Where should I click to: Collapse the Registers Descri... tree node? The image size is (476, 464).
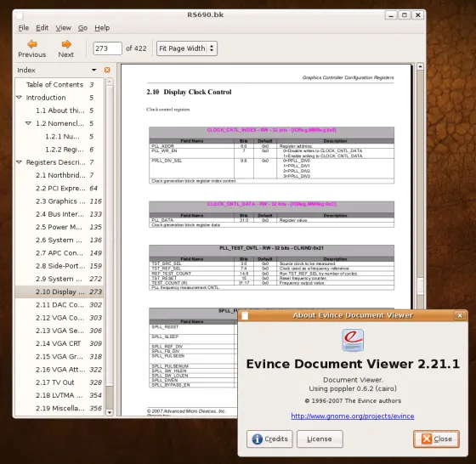pyautogui.click(x=19, y=162)
